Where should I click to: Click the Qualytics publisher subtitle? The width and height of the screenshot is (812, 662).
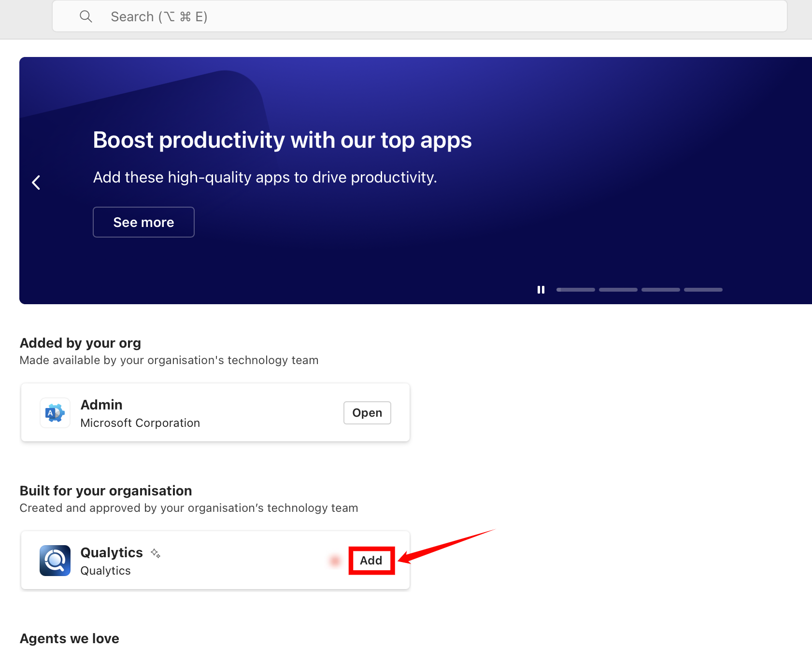tap(105, 571)
